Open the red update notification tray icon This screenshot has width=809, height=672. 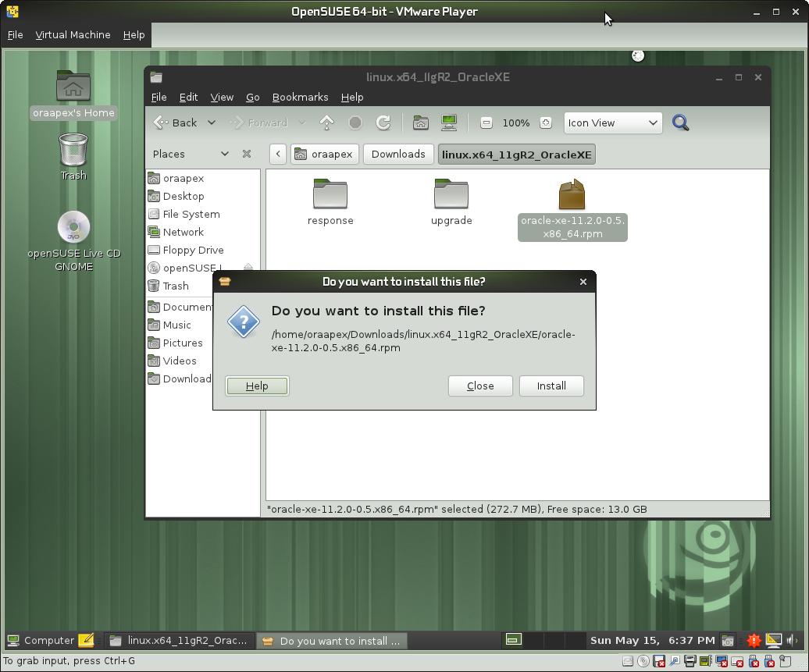tap(753, 640)
